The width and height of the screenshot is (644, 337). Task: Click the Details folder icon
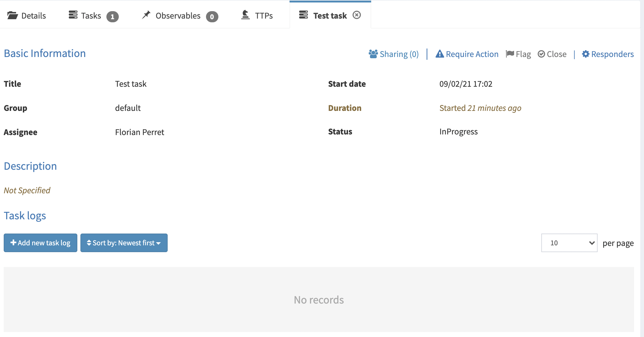[x=13, y=15]
